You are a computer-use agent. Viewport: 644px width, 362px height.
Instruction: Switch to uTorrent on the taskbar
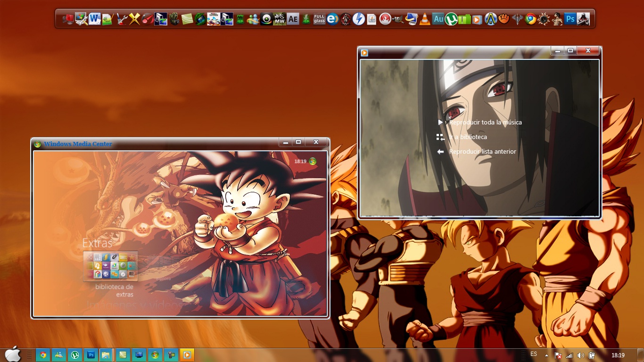coord(74,355)
